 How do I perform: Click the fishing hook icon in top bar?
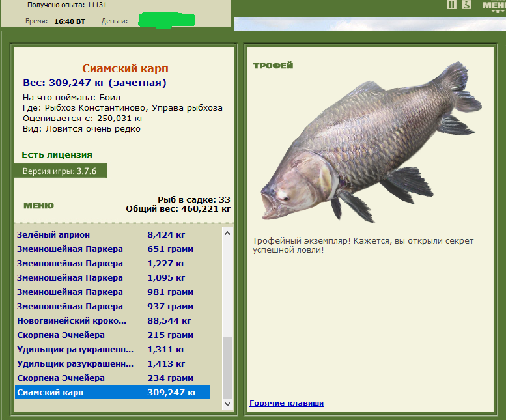466,5
